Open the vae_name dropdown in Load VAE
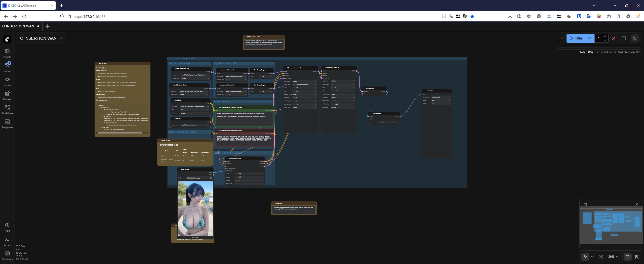The image size is (644, 264). tap(194, 125)
